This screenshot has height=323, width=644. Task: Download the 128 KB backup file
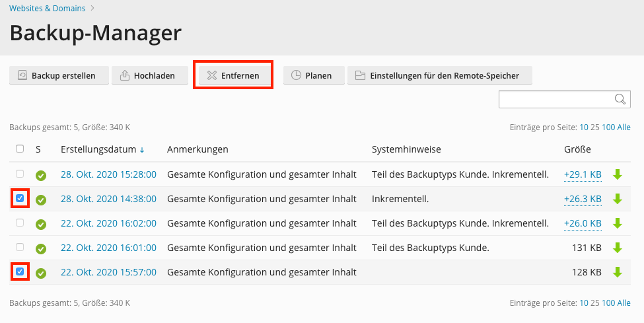pos(618,272)
